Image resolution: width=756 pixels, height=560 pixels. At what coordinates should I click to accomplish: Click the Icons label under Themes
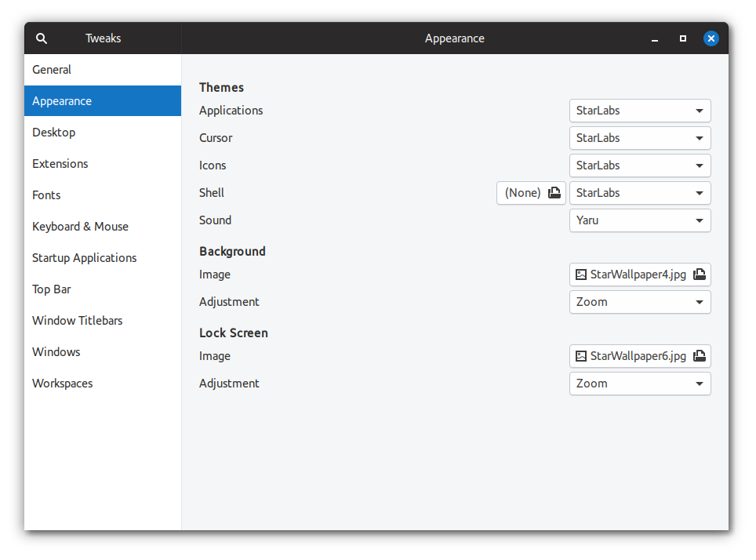click(213, 166)
